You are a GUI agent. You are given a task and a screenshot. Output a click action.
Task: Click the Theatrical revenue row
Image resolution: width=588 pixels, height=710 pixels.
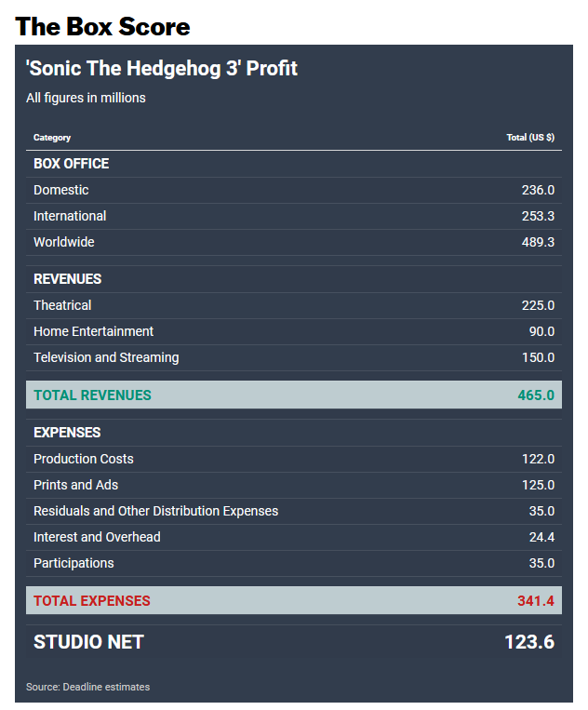[294, 305]
